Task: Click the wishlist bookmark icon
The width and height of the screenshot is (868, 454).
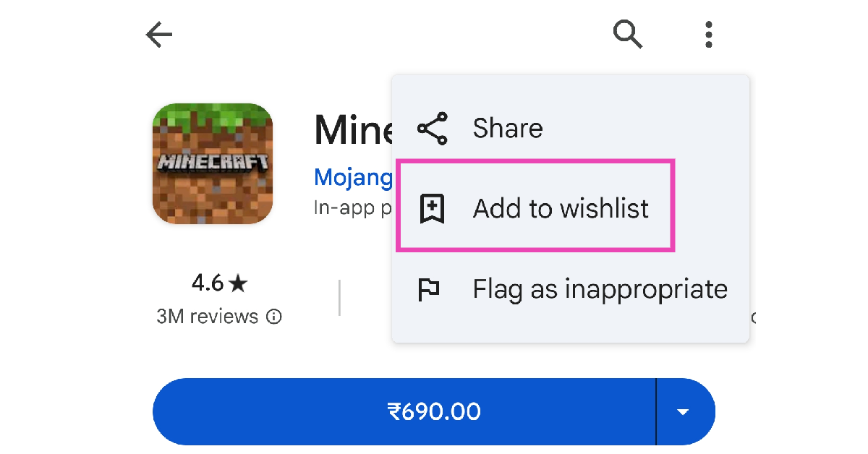Action: coord(433,209)
